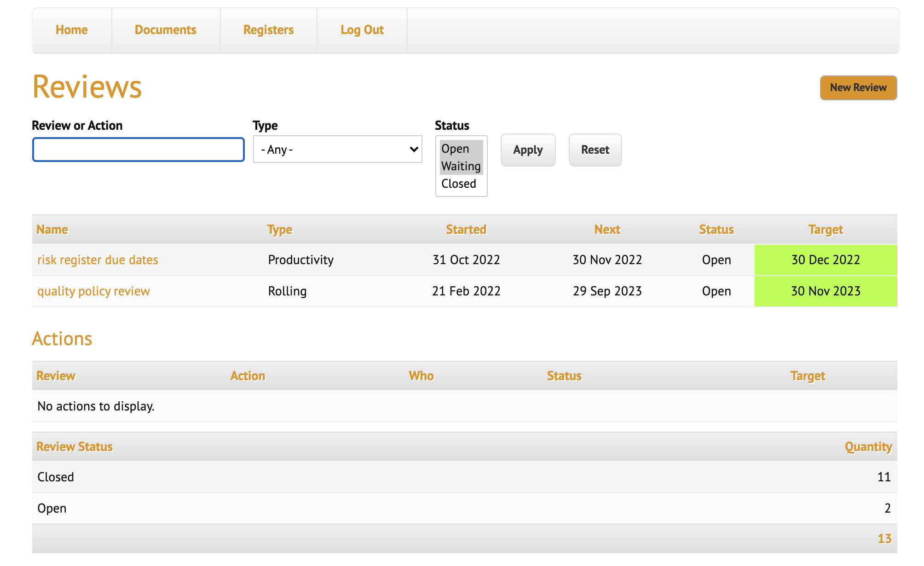Open quality policy review link
The width and height of the screenshot is (924, 566).
(93, 291)
